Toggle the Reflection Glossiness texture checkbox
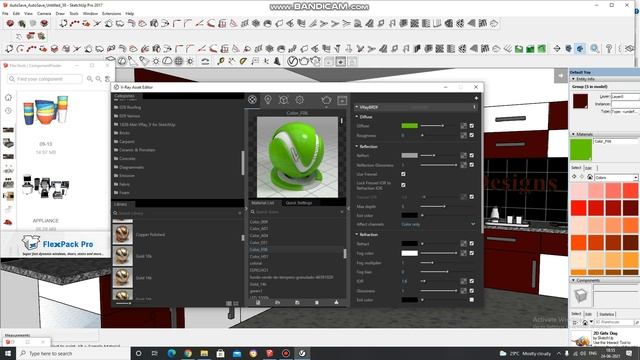 (472, 165)
